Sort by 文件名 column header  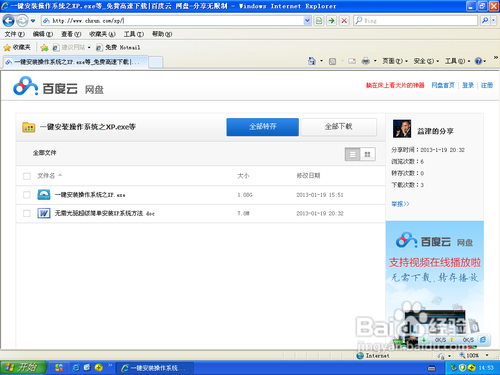click(49, 175)
